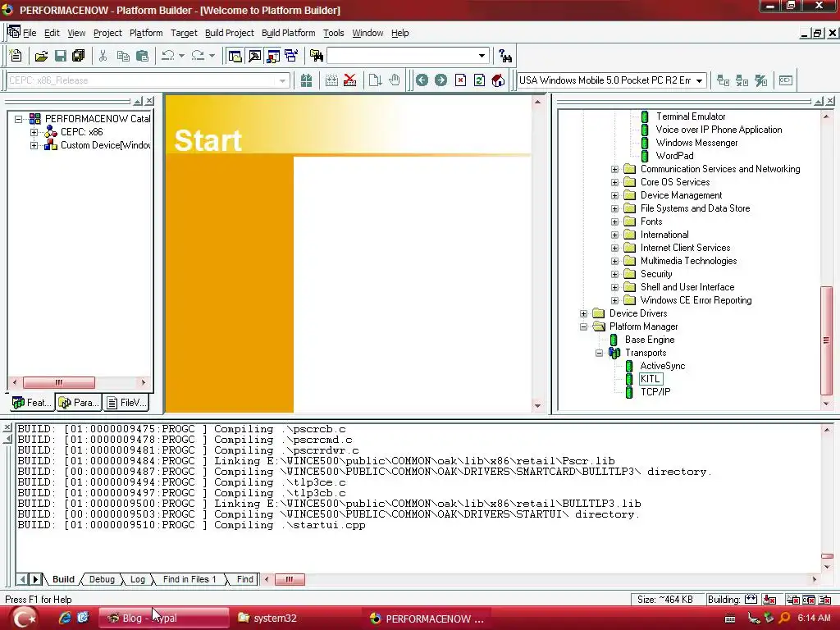Select the ActiveSync transport item
The image size is (840, 630).
point(663,366)
